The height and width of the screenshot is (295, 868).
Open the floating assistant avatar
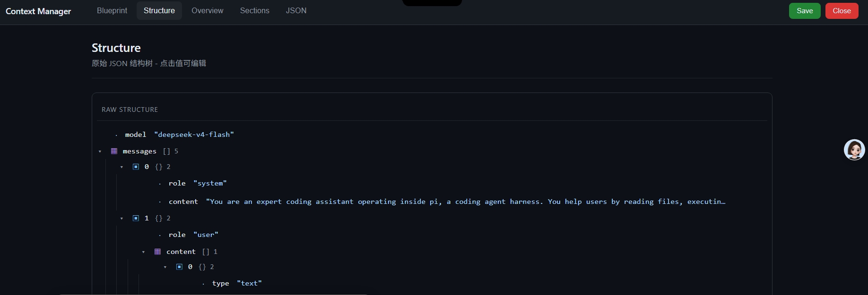coord(854,150)
